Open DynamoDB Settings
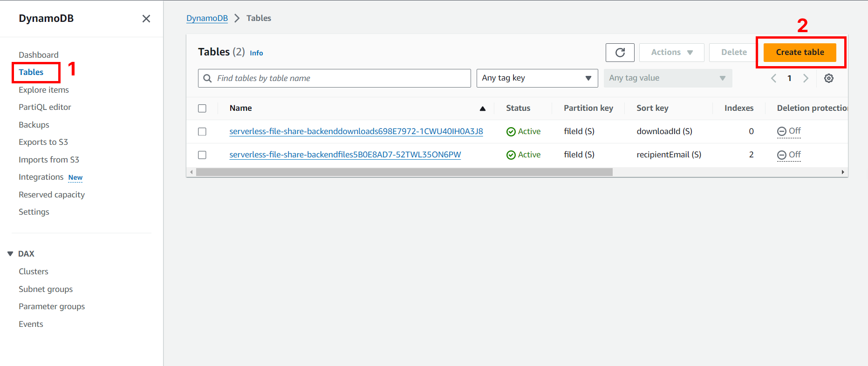The height and width of the screenshot is (366, 868). tap(34, 212)
